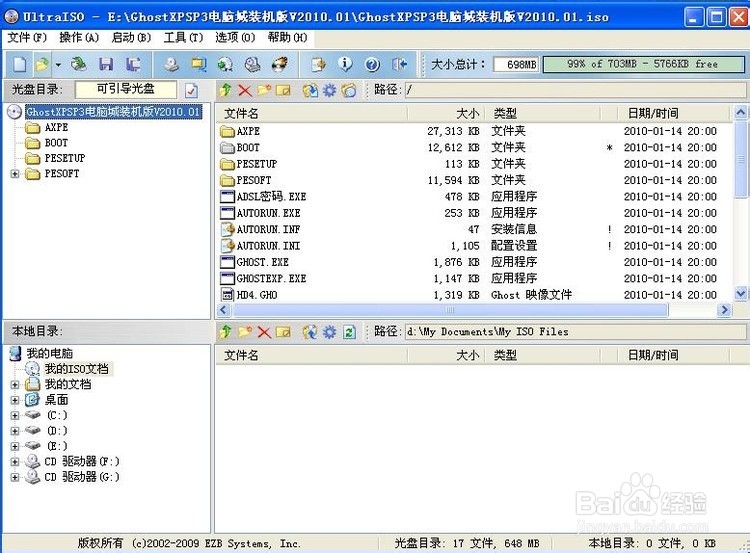This screenshot has height=553, width=750.
Task: Click the New image blank-page icon
Action: point(20,64)
